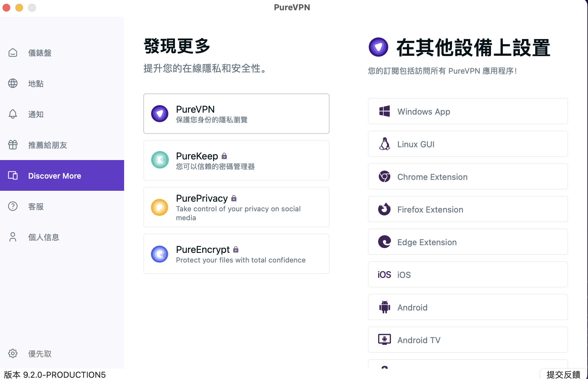Choose Edge Extension setup option
The width and height of the screenshot is (588, 379).
[468, 242]
